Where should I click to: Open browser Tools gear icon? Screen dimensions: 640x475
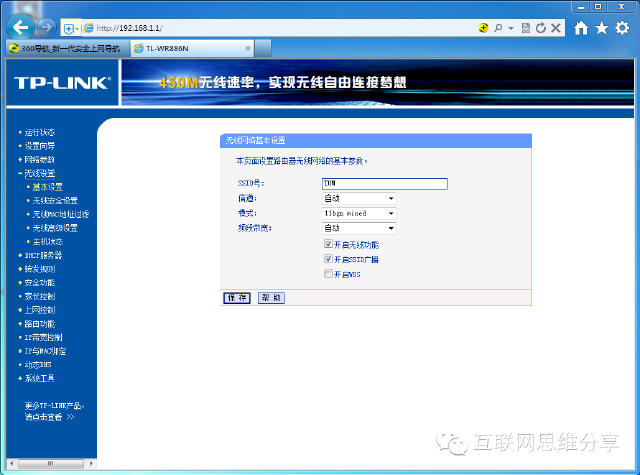(622, 28)
